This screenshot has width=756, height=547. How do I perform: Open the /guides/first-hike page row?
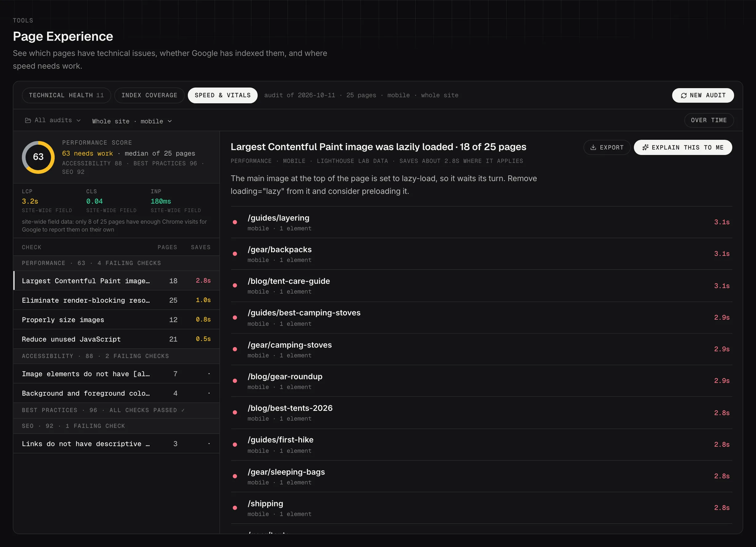click(481, 445)
